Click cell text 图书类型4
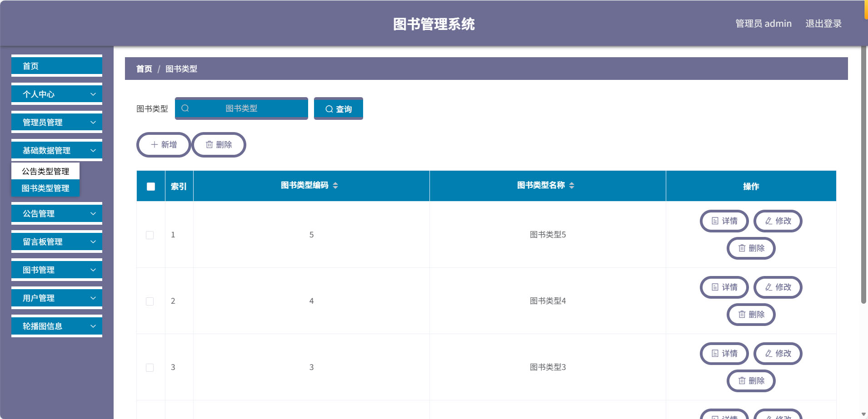Viewport: 868px width, 419px height. pyautogui.click(x=548, y=301)
